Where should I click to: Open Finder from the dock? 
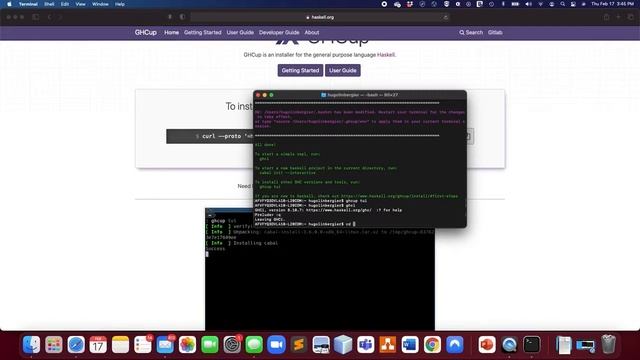pyautogui.click(x=31, y=345)
